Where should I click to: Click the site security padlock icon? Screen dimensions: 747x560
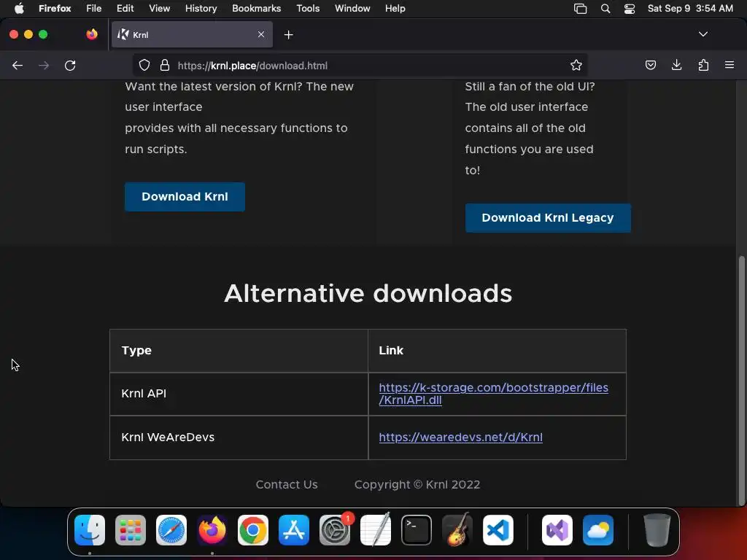[x=165, y=65]
